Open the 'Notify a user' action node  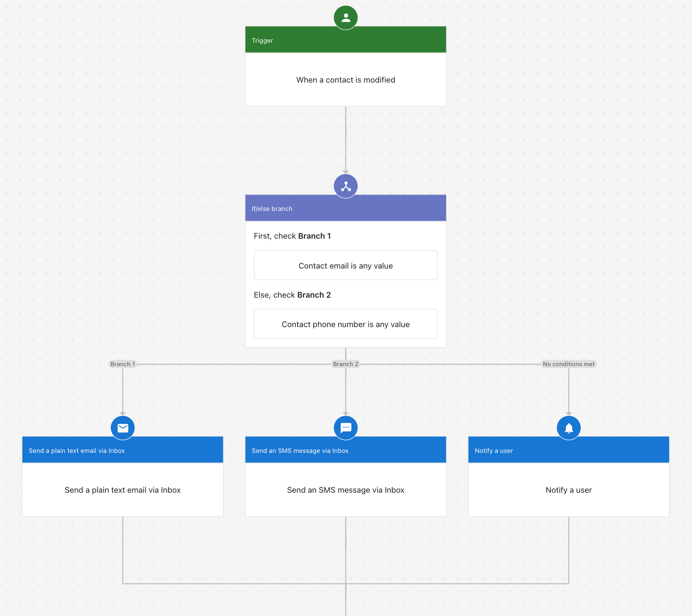568,490
